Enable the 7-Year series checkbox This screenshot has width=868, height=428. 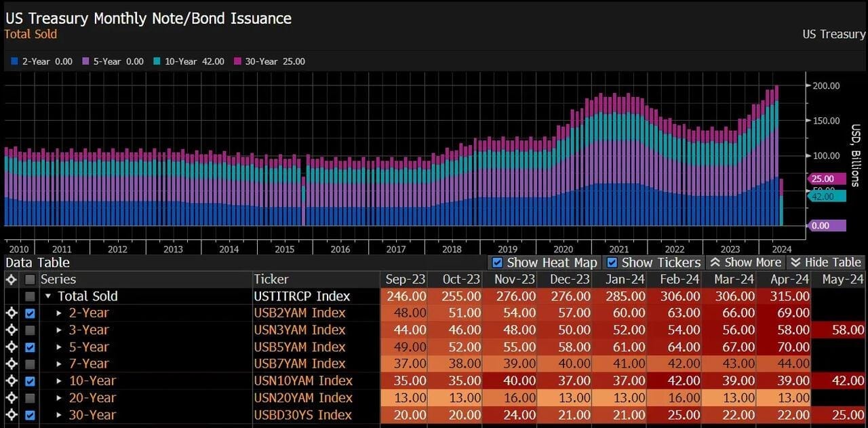click(x=30, y=364)
